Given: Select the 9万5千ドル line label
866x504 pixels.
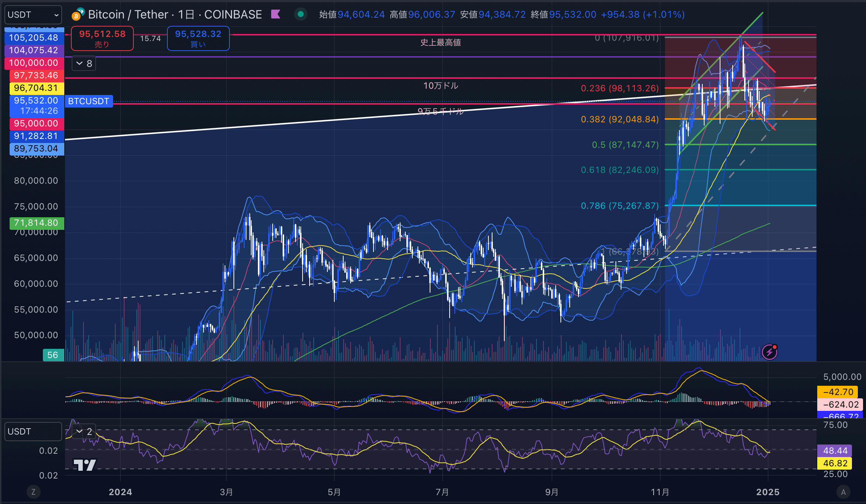Looking at the screenshot, I should pos(441,111).
